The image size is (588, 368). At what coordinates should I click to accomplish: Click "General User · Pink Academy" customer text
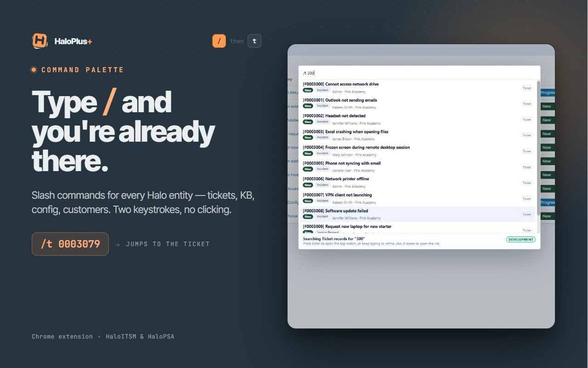pyautogui.click(x=353, y=171)
